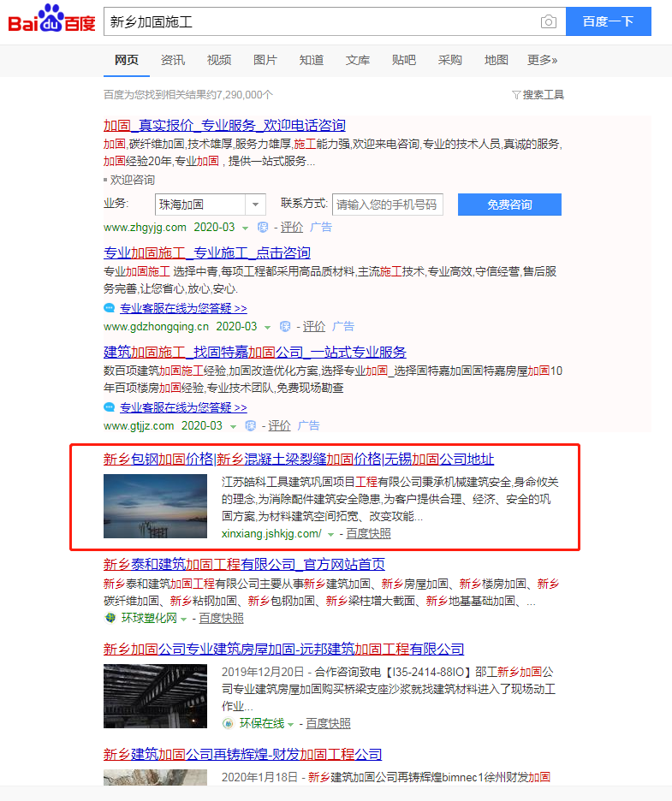Screen dimensions: 672x801
Task: Open result 新乡加固公司专业建筑房屋加固-远邦 link
Action: point(283,649)
